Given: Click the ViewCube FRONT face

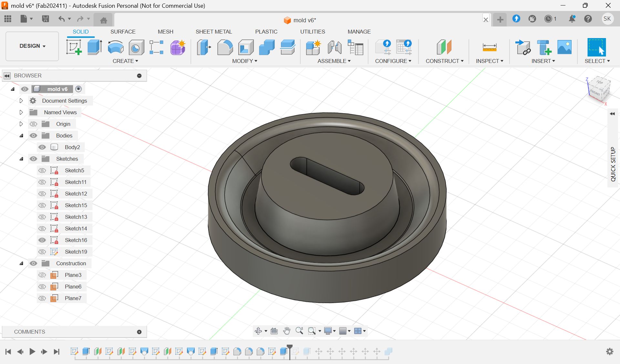Looking at the screenshot, I should pyautogui.click(x=595, y=93).
